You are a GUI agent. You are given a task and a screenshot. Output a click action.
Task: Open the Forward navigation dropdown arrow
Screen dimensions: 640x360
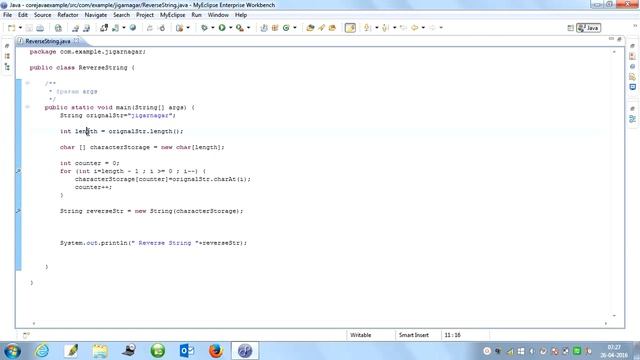pos(441,28)
